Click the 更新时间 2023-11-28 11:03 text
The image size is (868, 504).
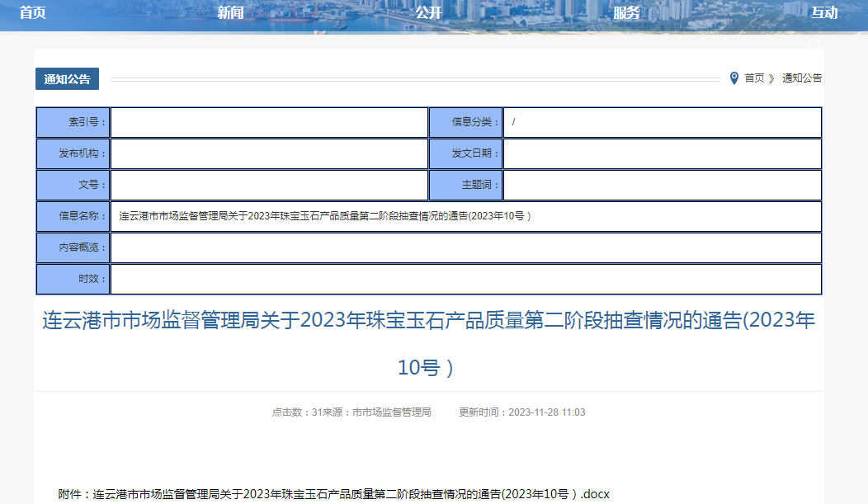522,412
